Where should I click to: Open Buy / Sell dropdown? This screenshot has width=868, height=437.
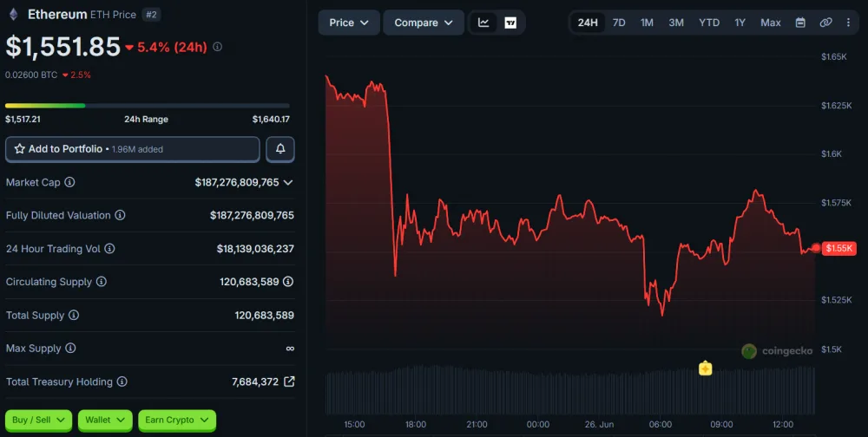(x=38, y=420)
